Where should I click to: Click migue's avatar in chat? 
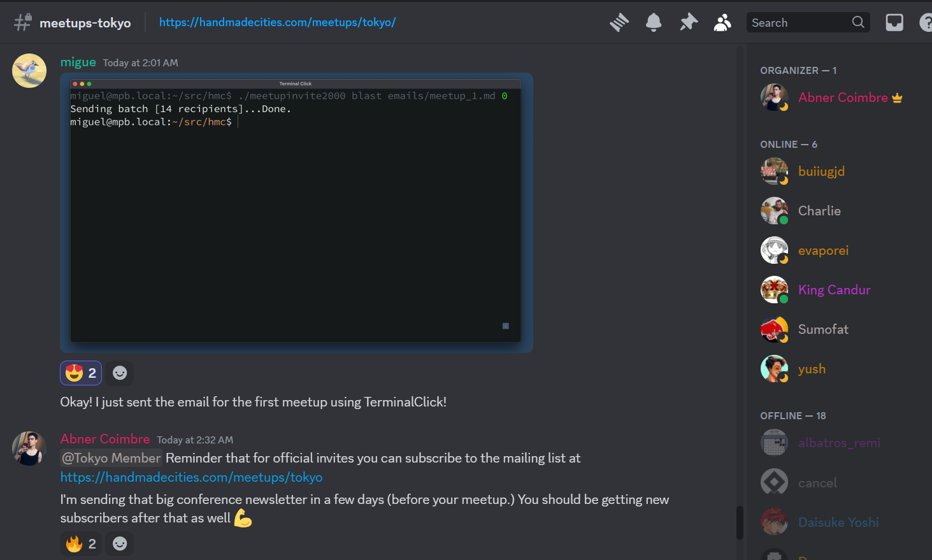pyautogui.click(x=29, y=70)
